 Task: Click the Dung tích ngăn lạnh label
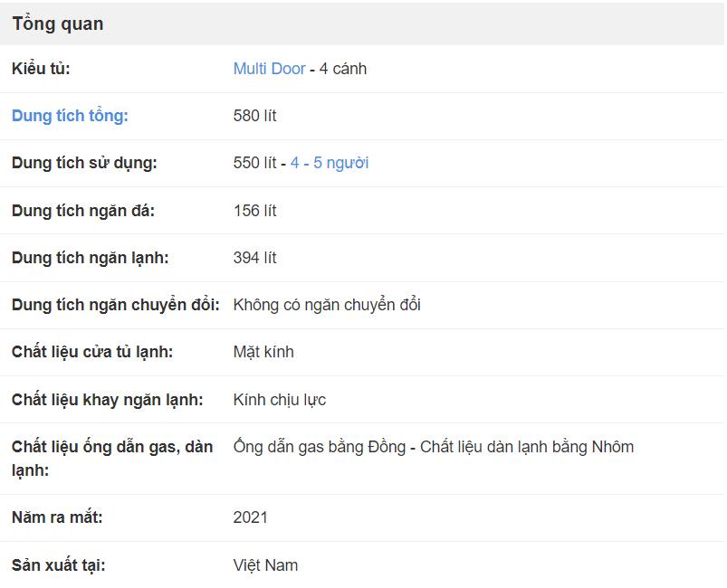click(x=90, y=258)
